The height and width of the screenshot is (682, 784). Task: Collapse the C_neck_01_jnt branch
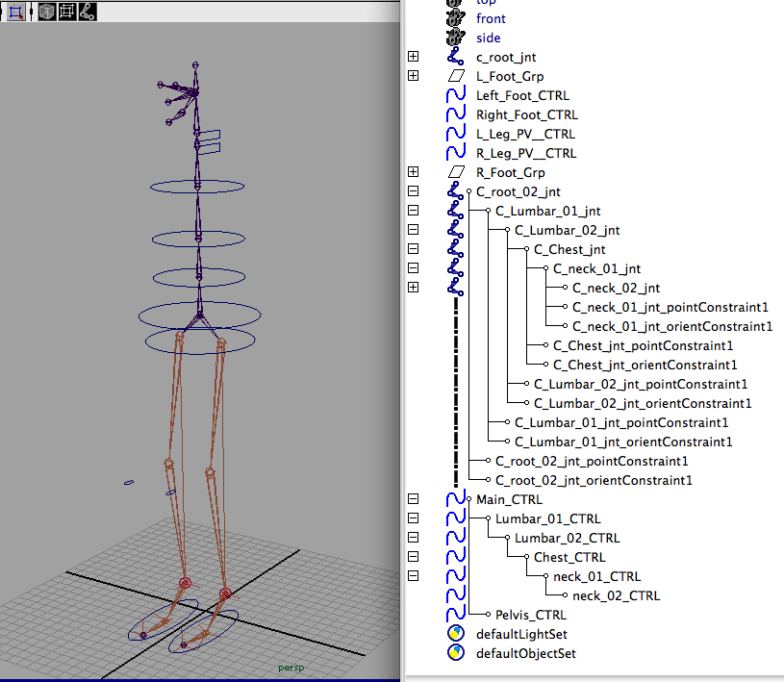pyautogui.click(x=413, y=268)
